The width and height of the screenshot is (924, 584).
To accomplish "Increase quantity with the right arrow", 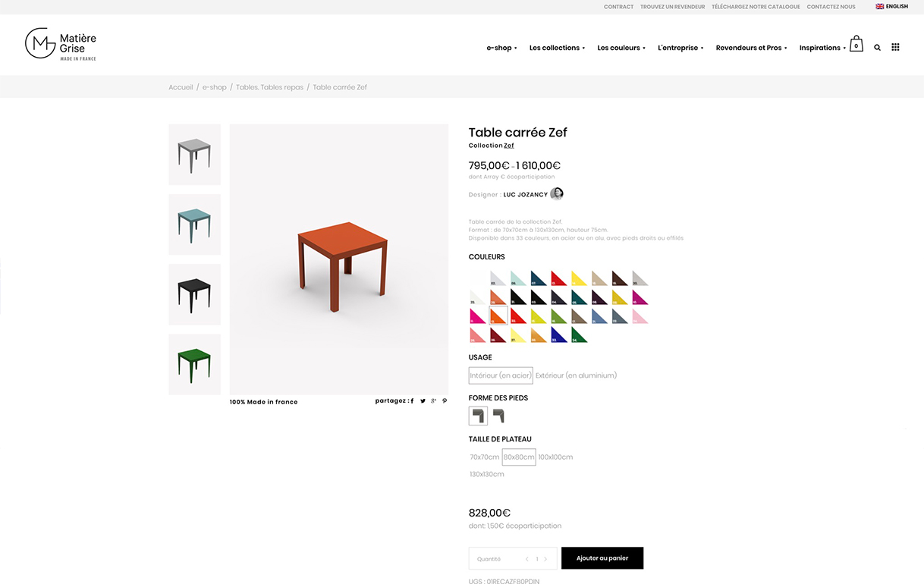I will pyautogui.click(x=545, y=559).
